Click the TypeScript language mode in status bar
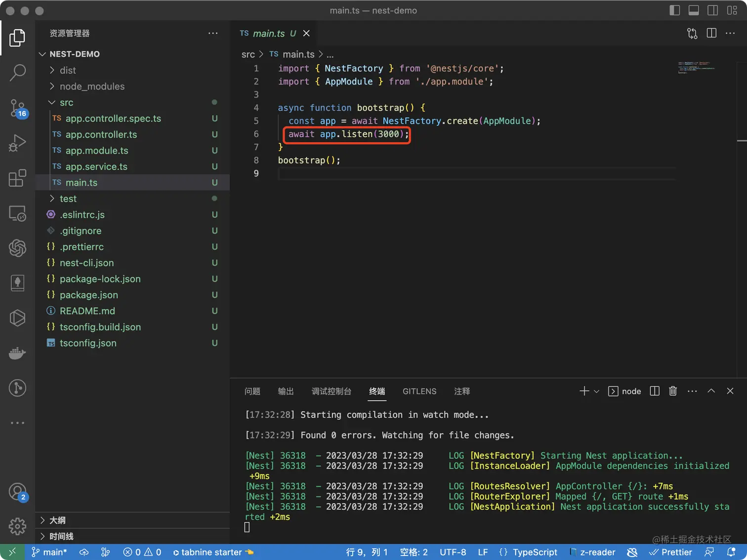 pos(535,552)
